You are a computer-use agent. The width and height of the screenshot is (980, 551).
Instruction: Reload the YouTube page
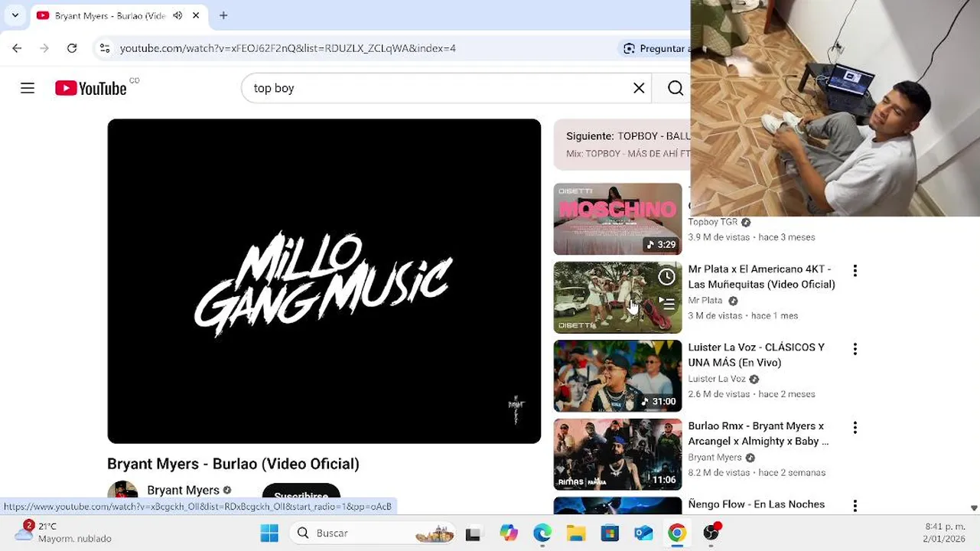pyautogui.click(x=72, y=48)
